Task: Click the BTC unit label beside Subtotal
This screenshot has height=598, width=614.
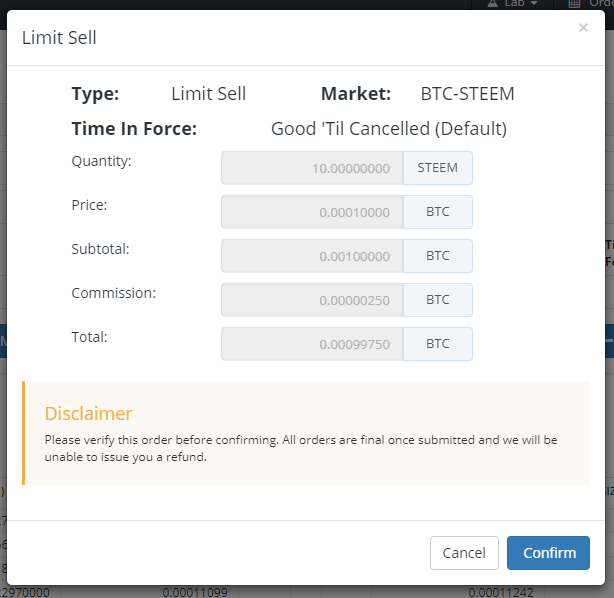Action: pos(438,256)
